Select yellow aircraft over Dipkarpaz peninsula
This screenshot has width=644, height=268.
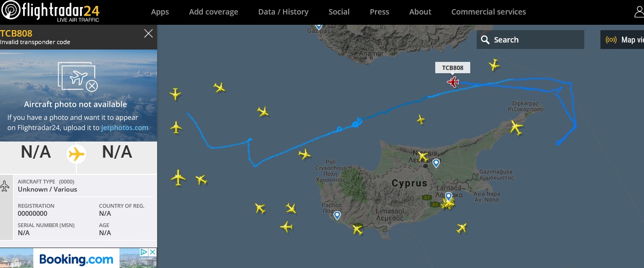click(x=516, y=128)
